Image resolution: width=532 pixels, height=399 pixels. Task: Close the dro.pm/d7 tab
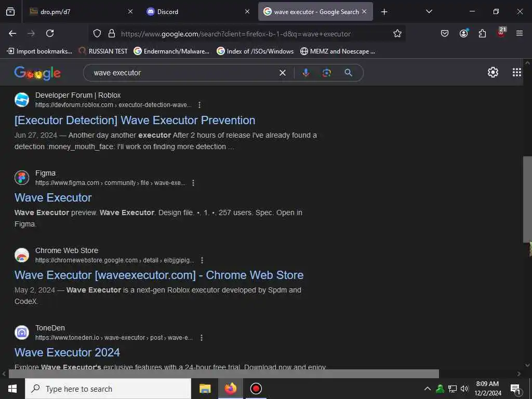coord(130,11)
